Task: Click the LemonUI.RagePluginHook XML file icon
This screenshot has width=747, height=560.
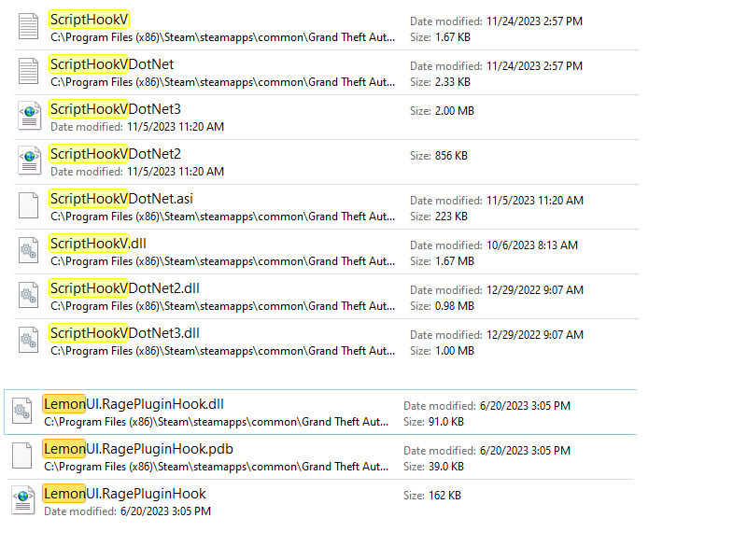Action: coord(22,500)
